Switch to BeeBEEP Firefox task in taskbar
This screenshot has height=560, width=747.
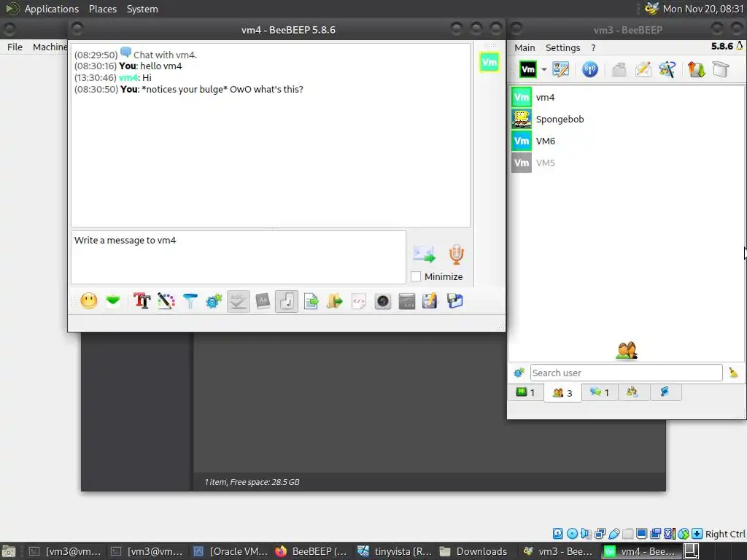[x=312, y=551]
